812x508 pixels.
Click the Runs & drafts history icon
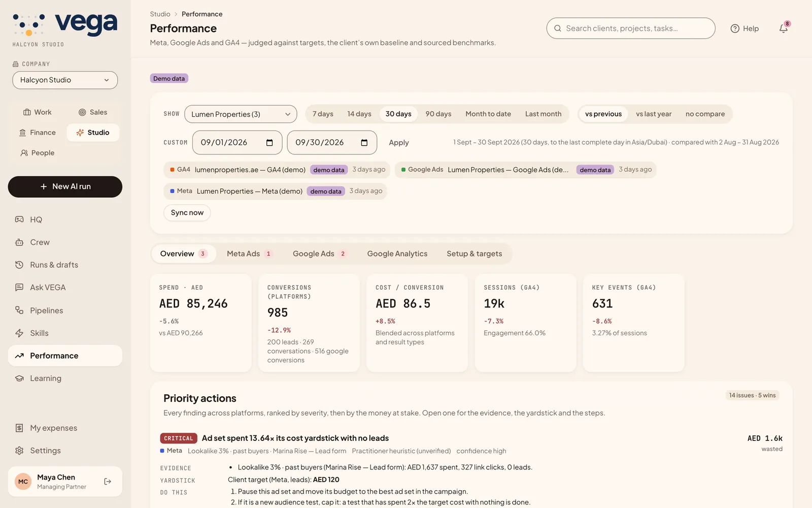[19, 265]
